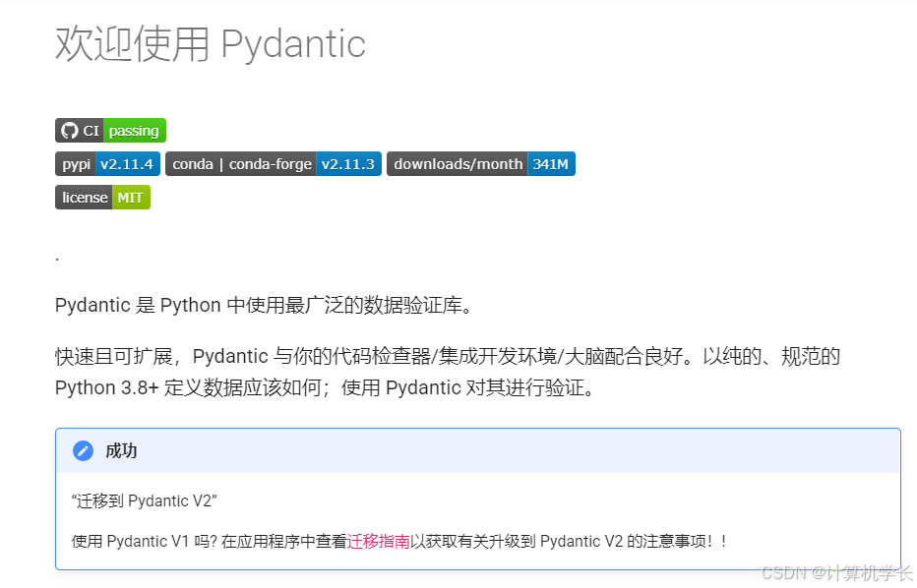Click the v2.11.4 pypi version number
917x588 pixels.
coord(129,164)
